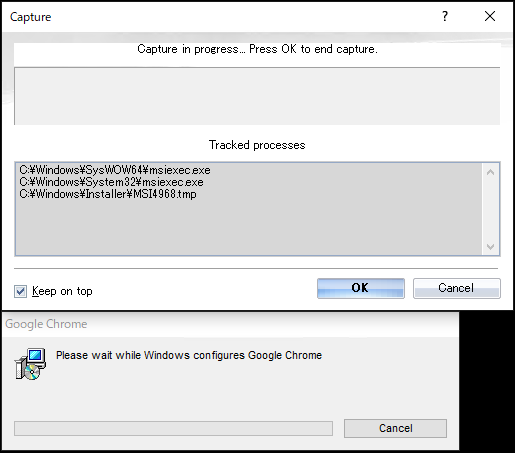
Task: Click the tracked processes scroll down arrow
Action: pos(490,247)
